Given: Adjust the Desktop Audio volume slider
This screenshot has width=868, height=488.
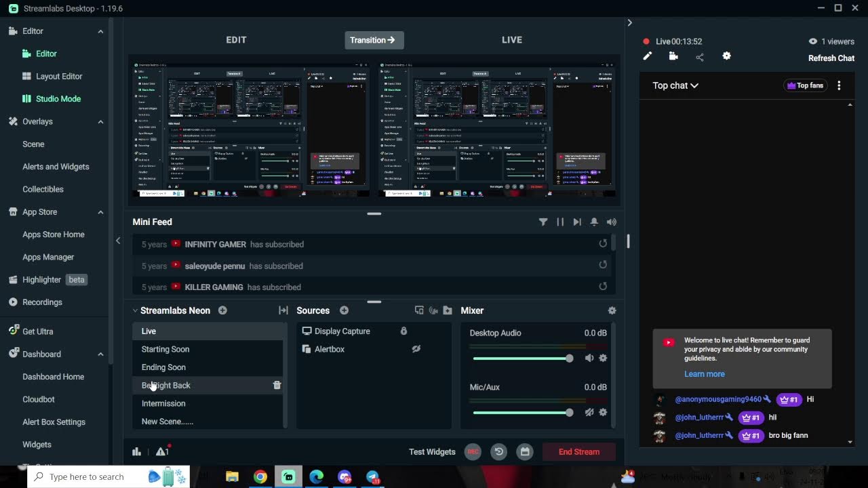Looking at the screenshot, I should [523, 358].
